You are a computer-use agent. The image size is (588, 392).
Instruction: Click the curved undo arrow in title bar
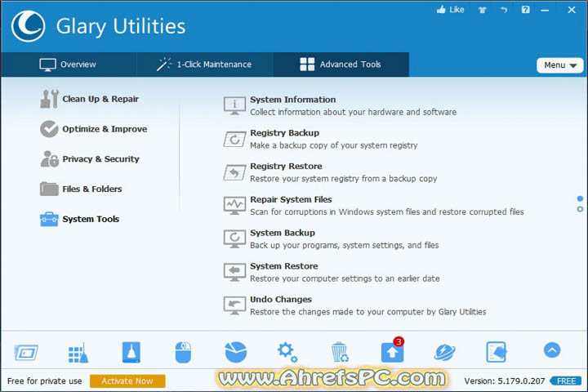(x=504, y=9)
